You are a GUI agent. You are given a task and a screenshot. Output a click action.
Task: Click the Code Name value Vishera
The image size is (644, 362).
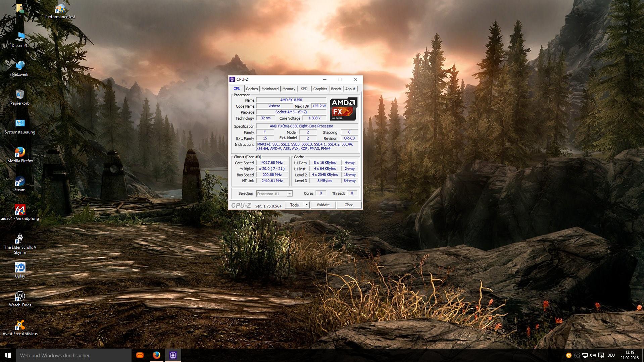[x=274, y=106]
